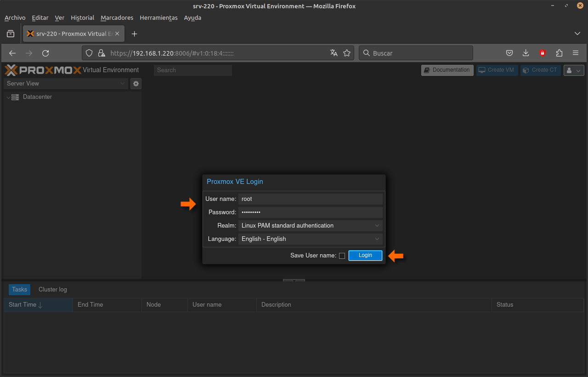Click the Create VM button
The height and width of the screenshot is (377, 588).
[x=497, y=70]
